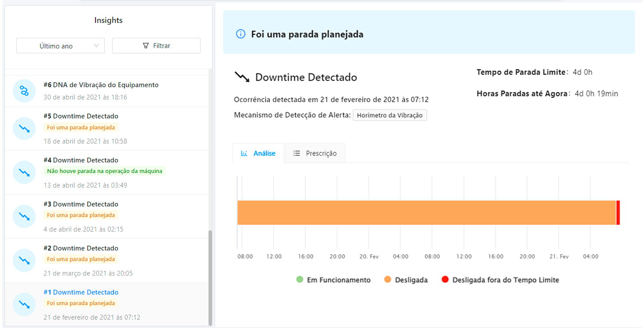
Task: Click the Horímetro da Vibração mechanism tag
Action: click(x=390, y=115)
